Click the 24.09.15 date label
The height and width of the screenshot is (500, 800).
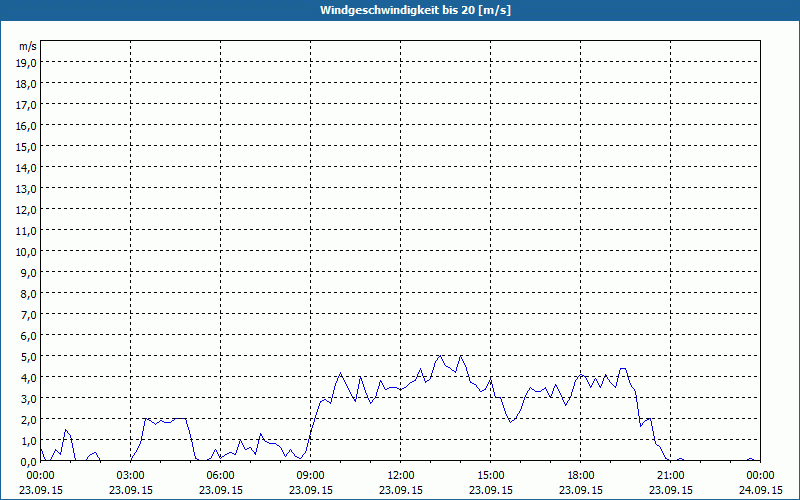[761, 490]
